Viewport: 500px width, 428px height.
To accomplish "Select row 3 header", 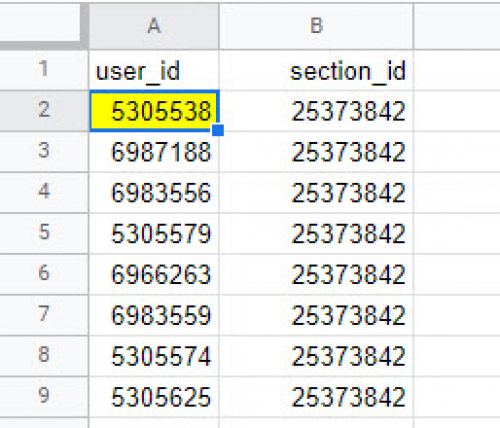I will pos(44,152).
